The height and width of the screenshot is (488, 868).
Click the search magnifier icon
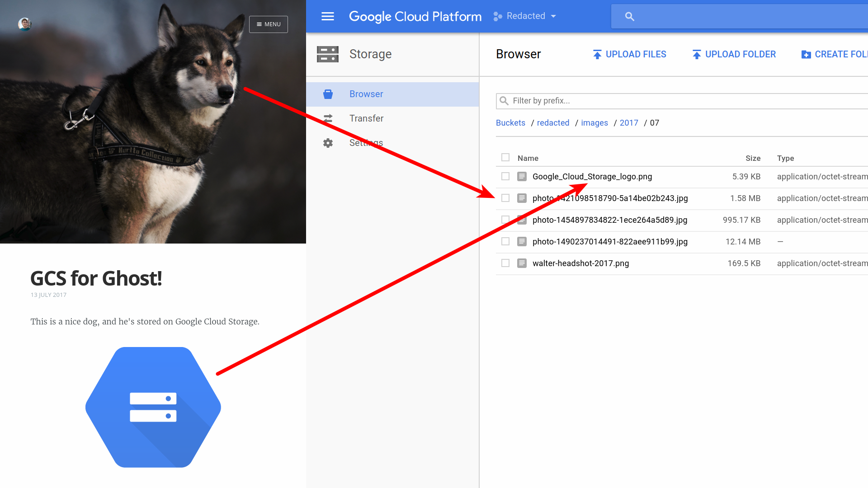[x=629, y=17]
